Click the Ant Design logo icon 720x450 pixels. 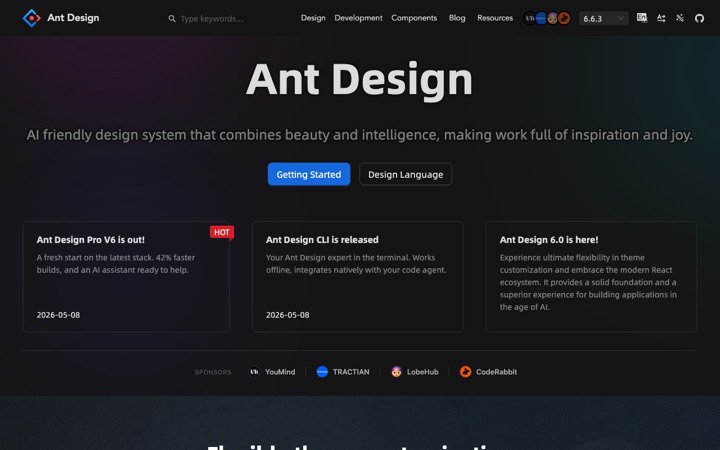point(31,18)
